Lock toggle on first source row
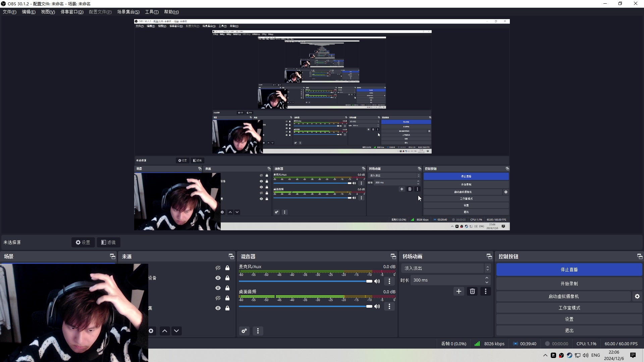The image size is (644, 362). [x=227, y=268]
